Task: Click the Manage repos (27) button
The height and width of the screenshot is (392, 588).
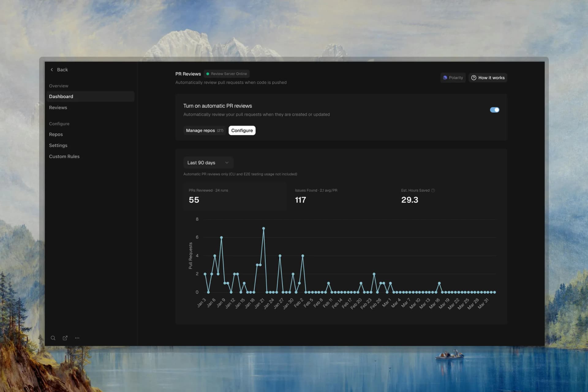Action: pos(204,130)
